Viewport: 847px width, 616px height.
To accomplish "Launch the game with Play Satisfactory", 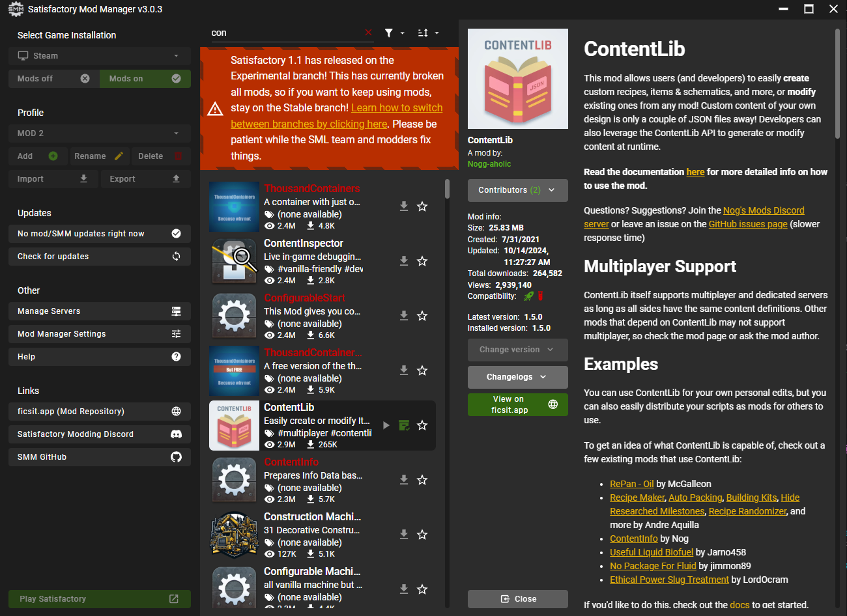I will coord(100,599).
